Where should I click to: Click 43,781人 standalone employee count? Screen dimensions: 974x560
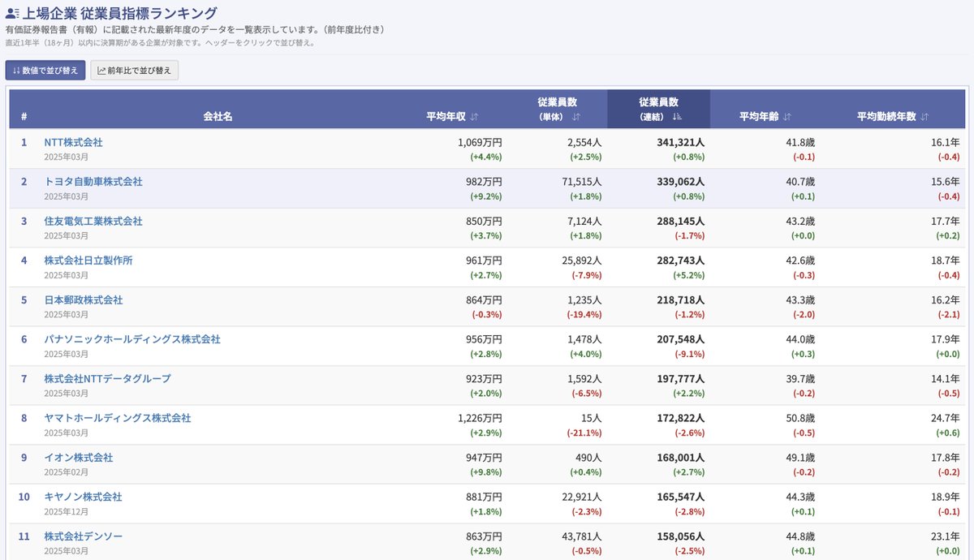(580, 536)
